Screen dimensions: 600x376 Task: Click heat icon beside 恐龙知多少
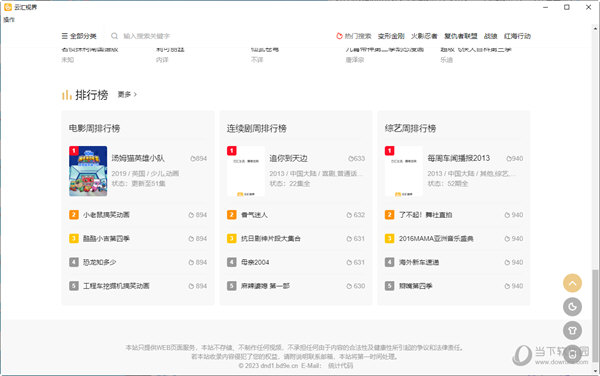pos(191,262)
